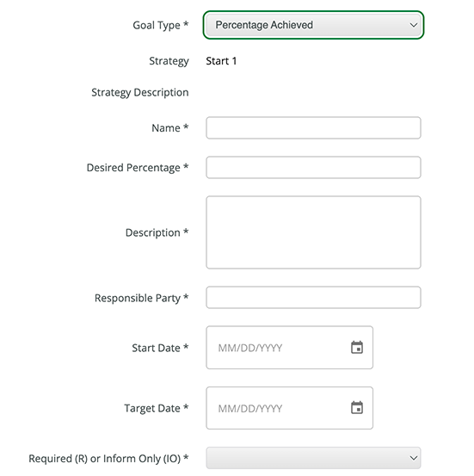The width and height of the screenshot is (474, 476).
Task: Click the Target Date label
Action: [x=157, y=408]
